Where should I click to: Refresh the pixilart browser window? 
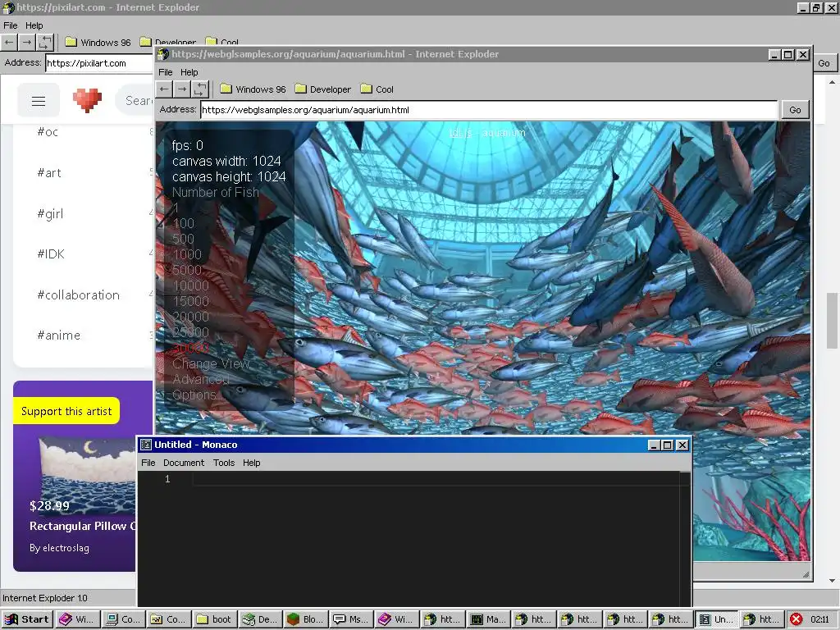[45, 42]
